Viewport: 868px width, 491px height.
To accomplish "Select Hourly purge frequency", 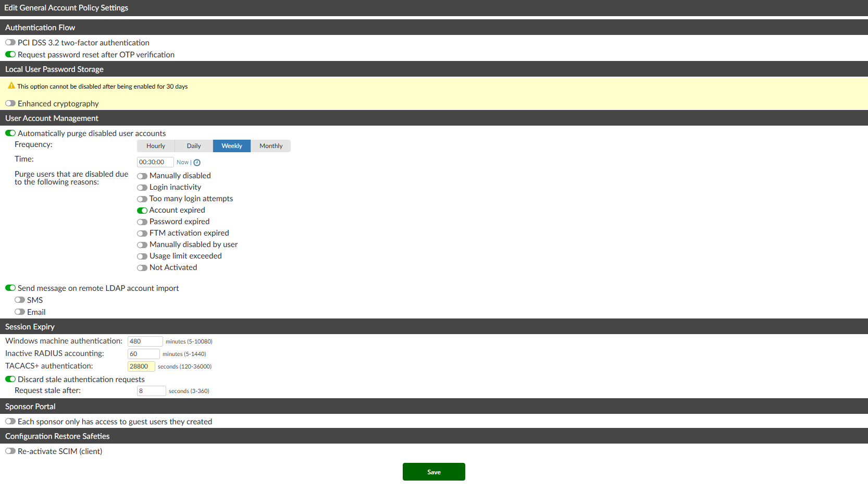I will pos(156,146).
